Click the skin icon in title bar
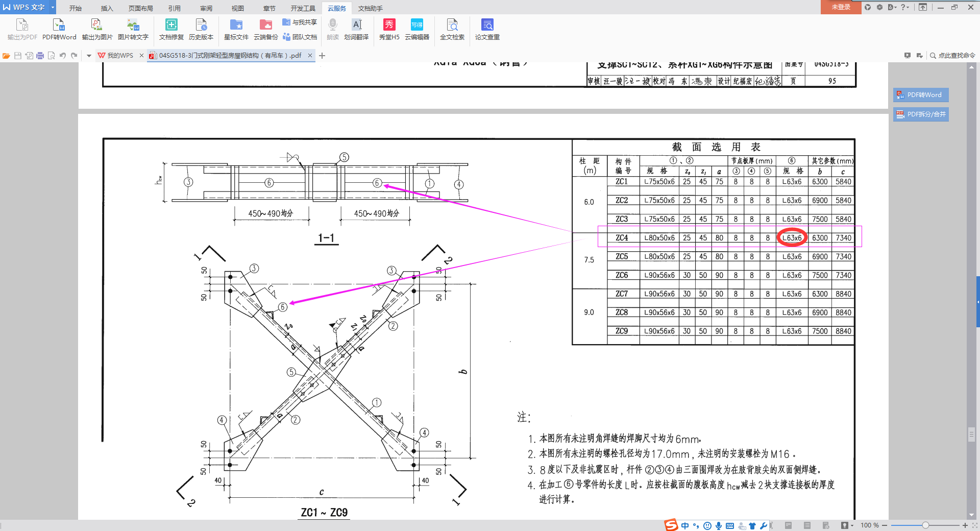 pos(868,7)
